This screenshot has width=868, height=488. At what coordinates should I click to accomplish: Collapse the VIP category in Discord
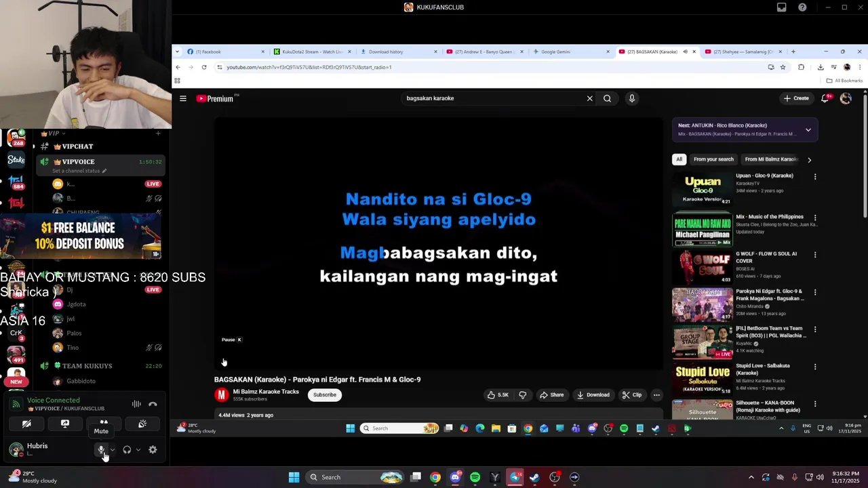(x=54, y=134)
